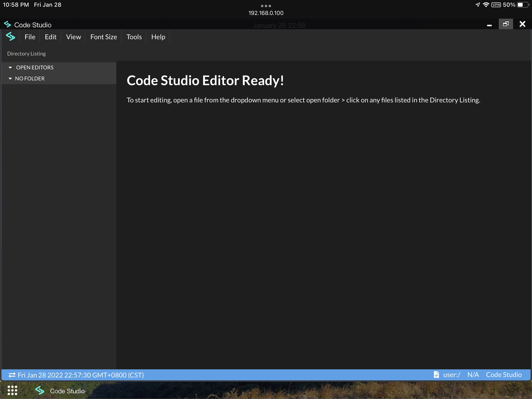Open the View menu
Viewport: 532px width, 399px height.
click(x=73, y=37)
